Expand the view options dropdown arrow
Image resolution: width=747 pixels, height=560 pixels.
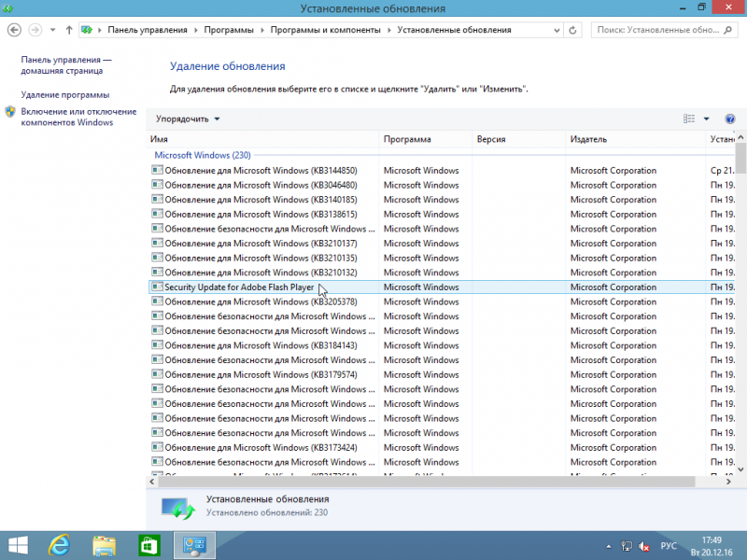(707, 119)
